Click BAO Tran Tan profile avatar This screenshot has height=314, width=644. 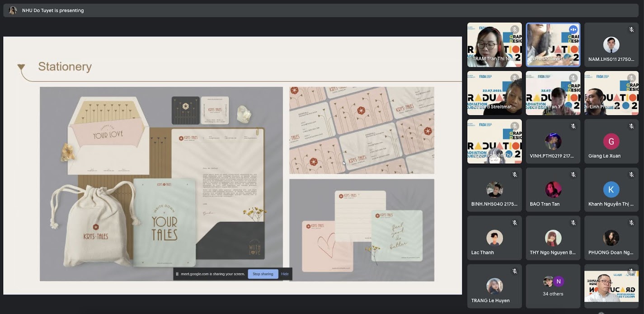click(553, 190)
